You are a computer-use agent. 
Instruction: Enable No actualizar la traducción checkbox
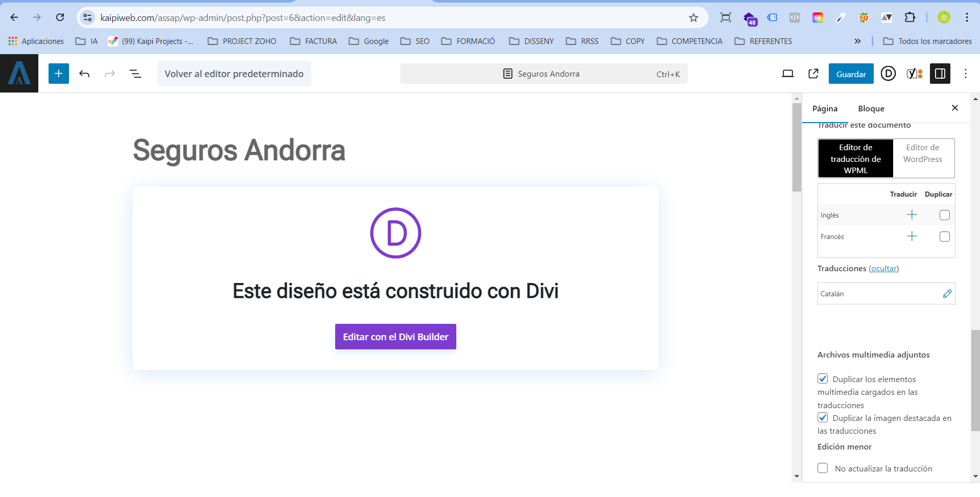[823, 468]
